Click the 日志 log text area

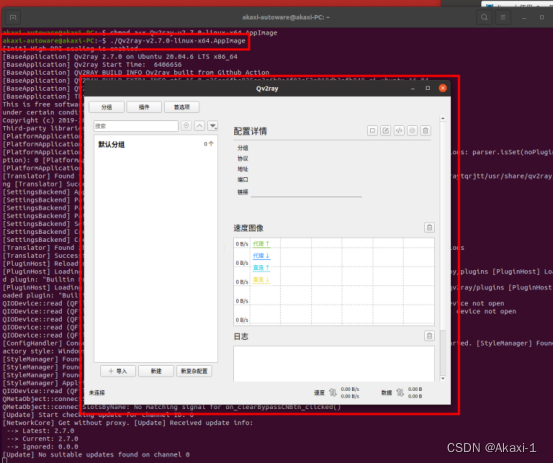334,364
